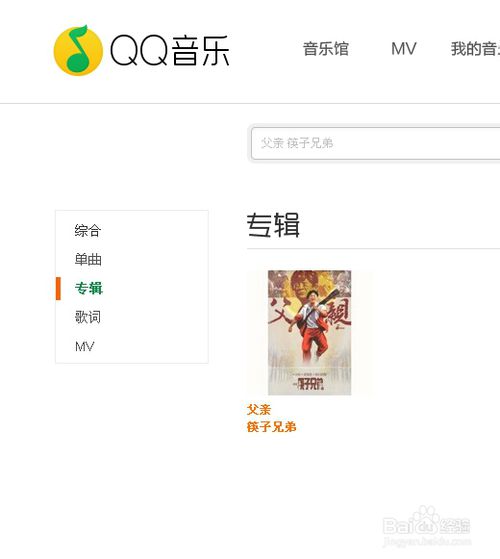The height and width of the screenshot is (559, 500).
Task: Select the highlighted 专辑 sidebar filter
Action: click(89, 288)
